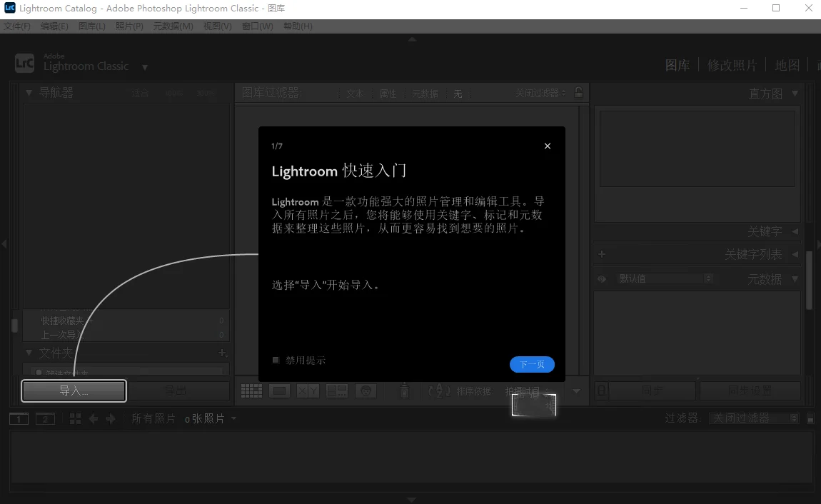This screenshot has width=821, height=504.
Task: Click the filter lock icon
Action: (578, 93)
